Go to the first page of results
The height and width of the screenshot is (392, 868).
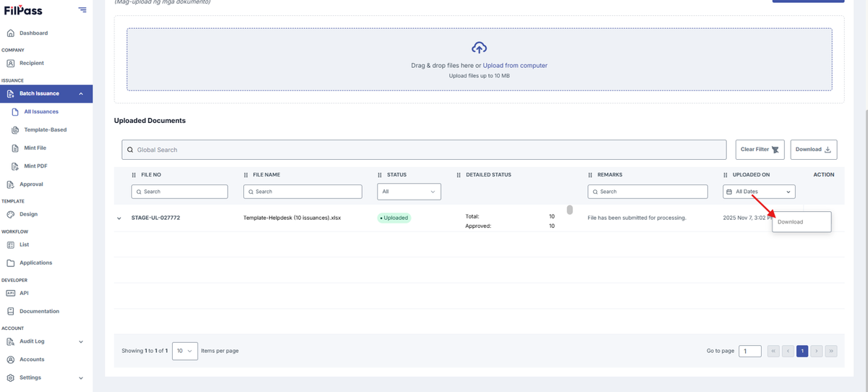point(773,351)
